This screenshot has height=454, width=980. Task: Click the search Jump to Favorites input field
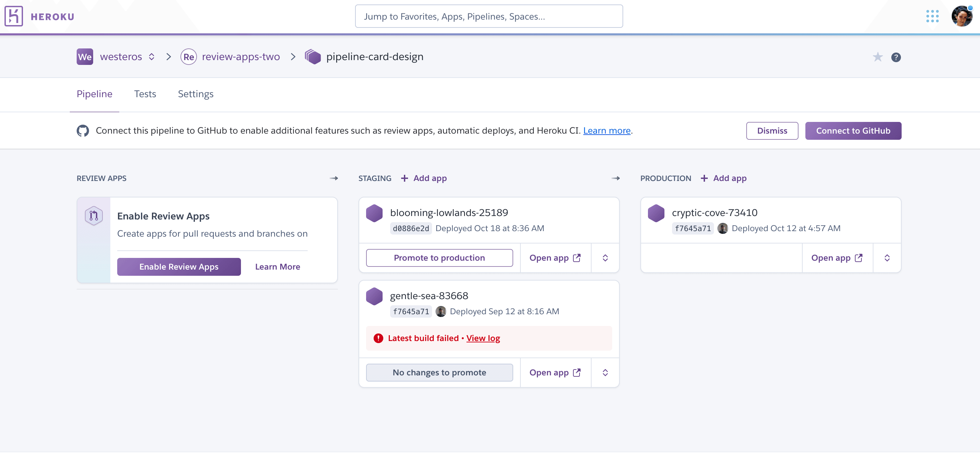[489, 15]
